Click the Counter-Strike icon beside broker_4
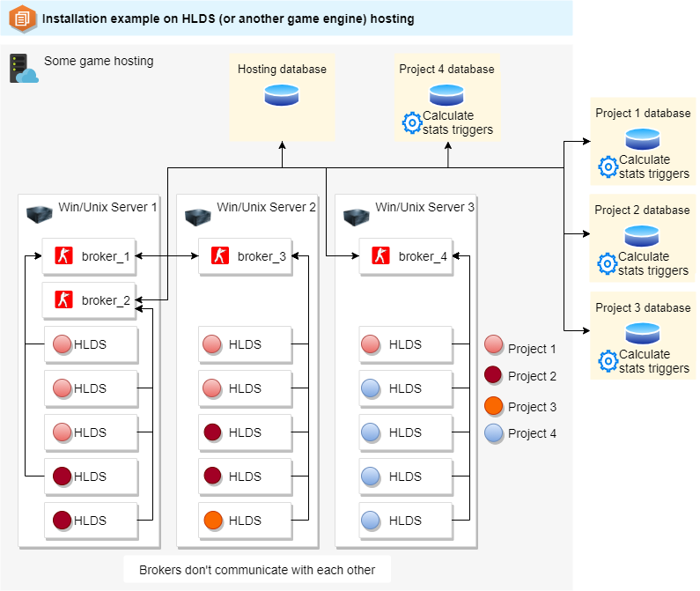The width and height of the screenshot is (700, 591). click(x=379, y=256)
